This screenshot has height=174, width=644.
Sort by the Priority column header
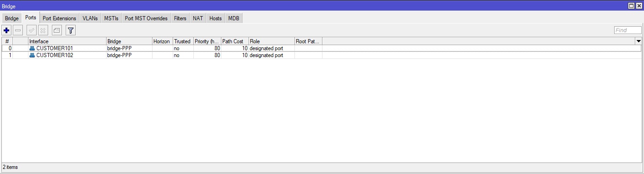coord(207,41)
